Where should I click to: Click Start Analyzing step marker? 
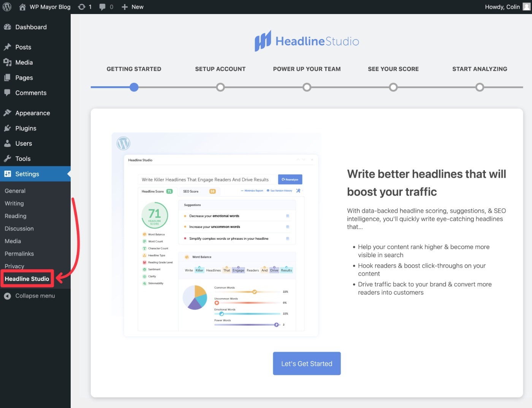(x=480, y=87)
